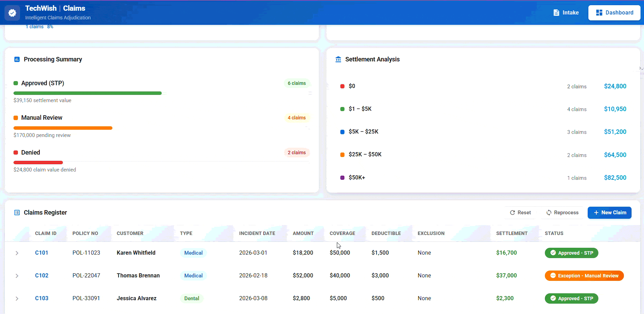Click the Reset button
This screenshot has width=644, height=314.
[x=520, y=213]
